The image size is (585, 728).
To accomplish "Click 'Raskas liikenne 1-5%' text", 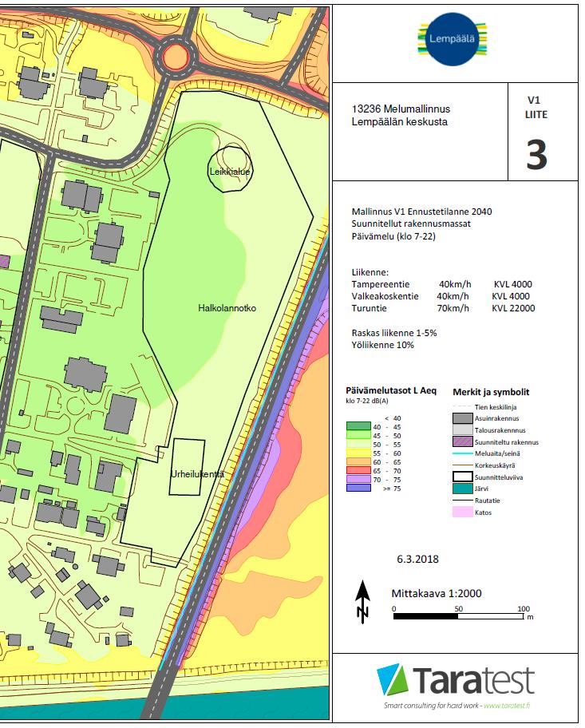I will pos(393,333).
